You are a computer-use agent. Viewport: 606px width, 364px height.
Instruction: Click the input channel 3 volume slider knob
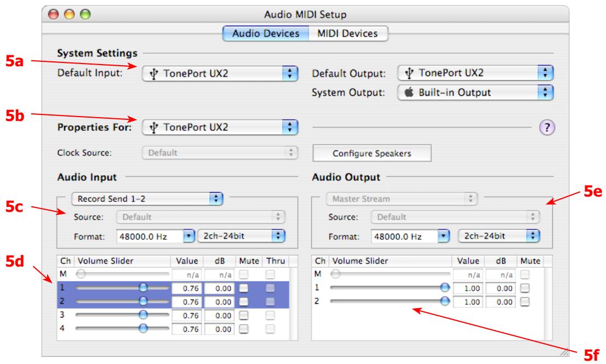point(143,315)
